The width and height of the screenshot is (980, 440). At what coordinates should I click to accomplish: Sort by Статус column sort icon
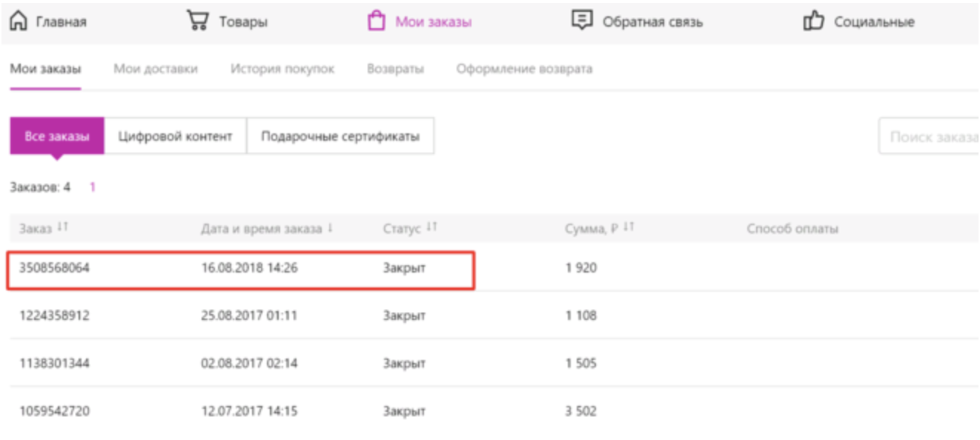click(431, 228)
